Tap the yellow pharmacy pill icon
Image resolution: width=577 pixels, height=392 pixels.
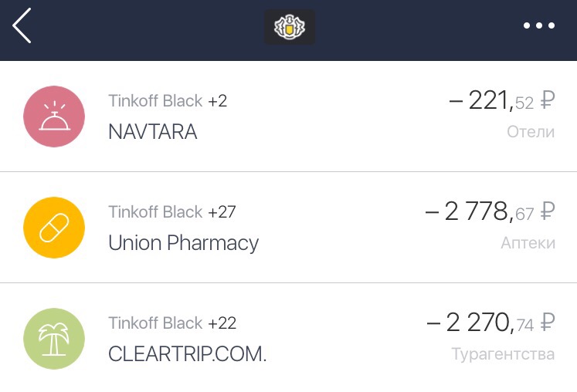(x=54, y=228)
